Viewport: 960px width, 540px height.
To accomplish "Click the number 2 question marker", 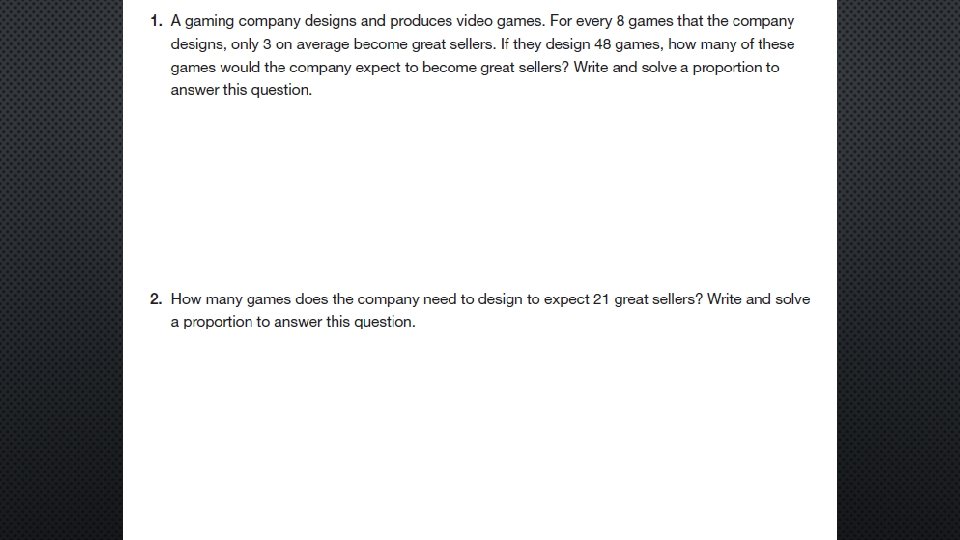I will 156,299.
